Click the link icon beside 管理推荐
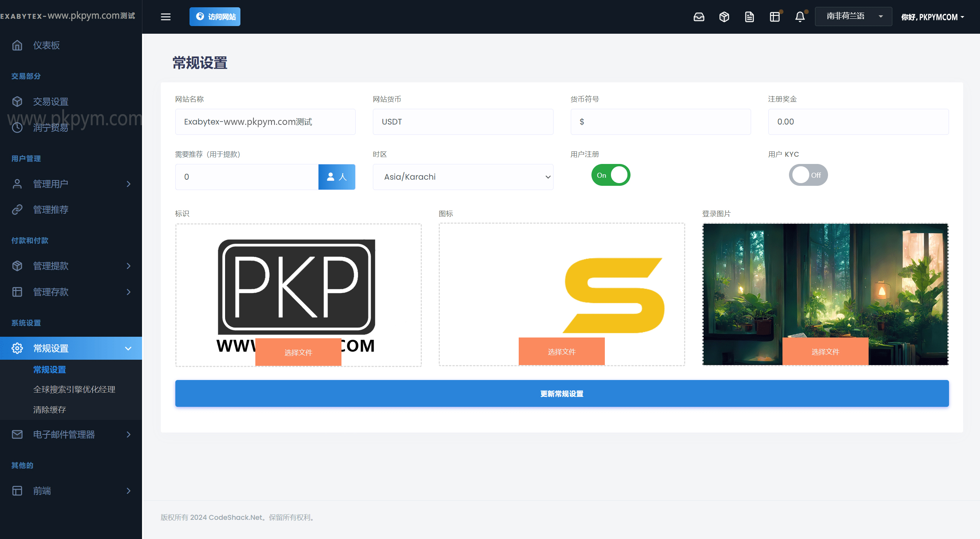 (x=17, y=210)
